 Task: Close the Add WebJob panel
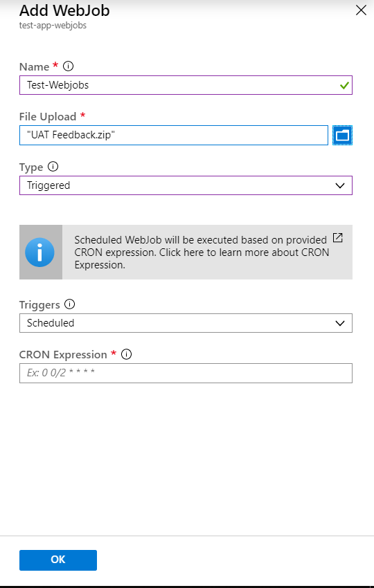[x=361, y=10]
